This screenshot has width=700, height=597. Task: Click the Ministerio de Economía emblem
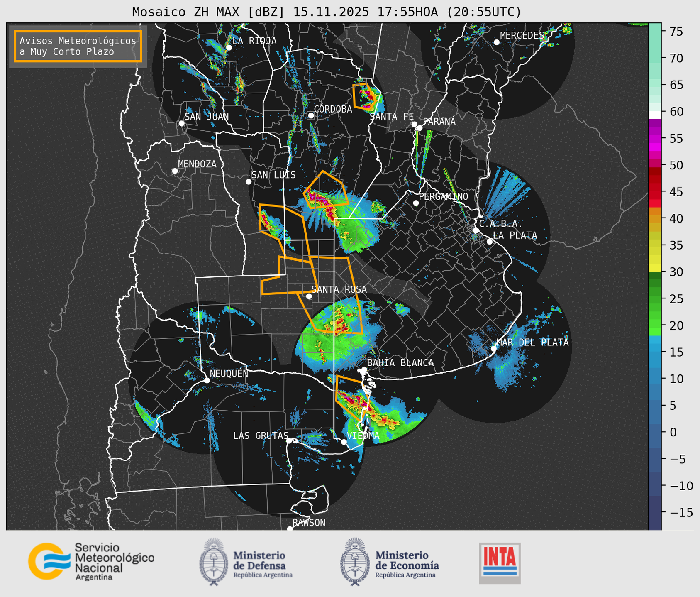tap(355, 562)
